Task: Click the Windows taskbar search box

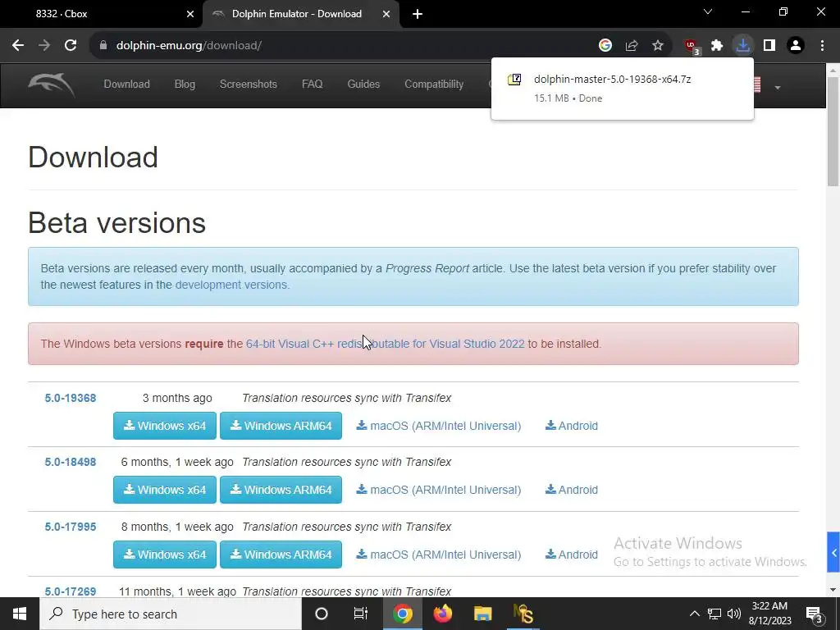Action: tap(171, 614)
